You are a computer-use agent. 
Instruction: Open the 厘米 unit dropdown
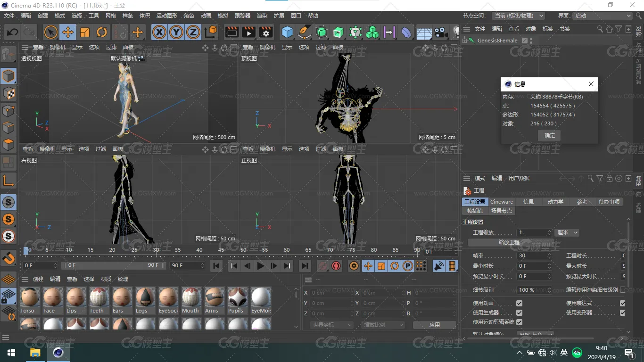(x=567, y=232)
